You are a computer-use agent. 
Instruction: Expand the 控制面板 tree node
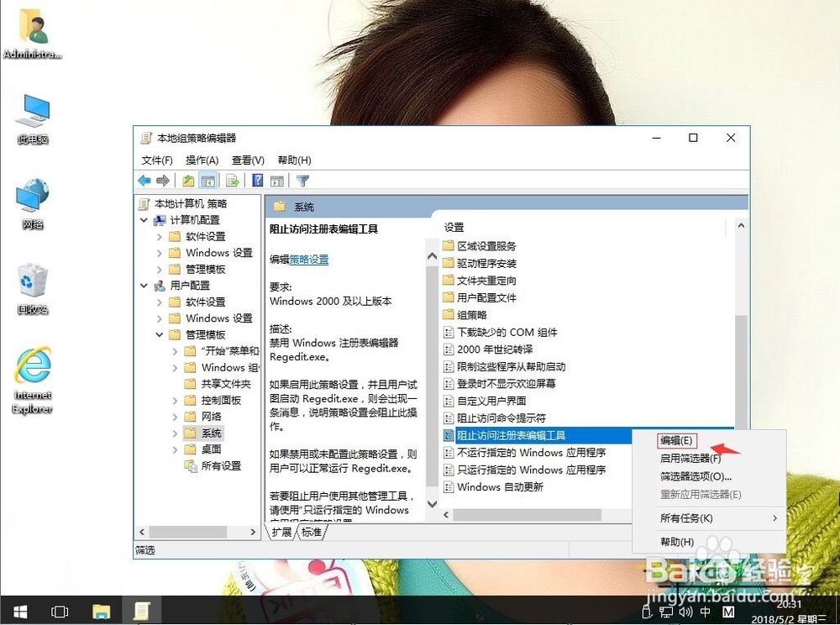pyautogui.click(x=175, y=401)
